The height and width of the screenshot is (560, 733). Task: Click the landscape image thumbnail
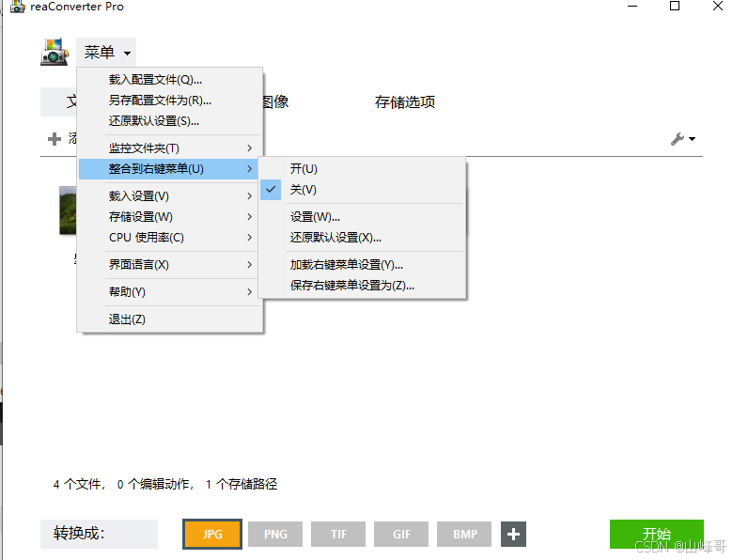pos(68,210)
